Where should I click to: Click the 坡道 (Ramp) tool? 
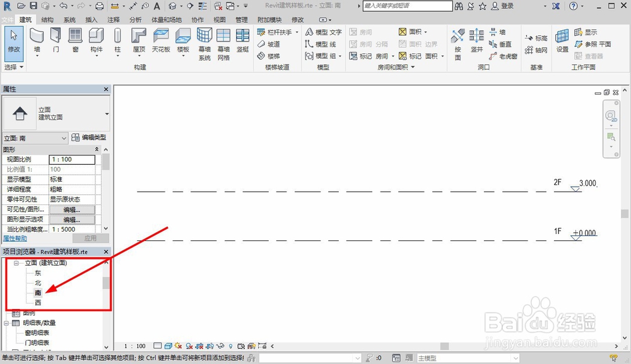[x=269, y=44]
